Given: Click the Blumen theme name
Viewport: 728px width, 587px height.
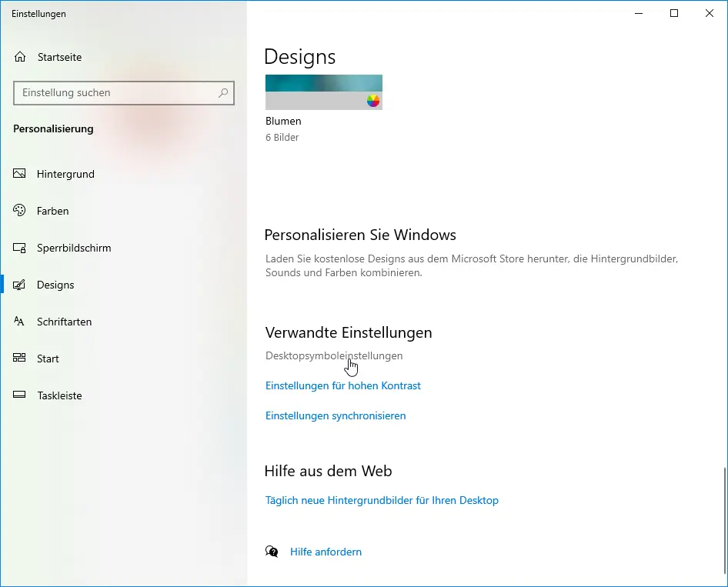Looking at the screenshot, I should click(x=283, y=121).
